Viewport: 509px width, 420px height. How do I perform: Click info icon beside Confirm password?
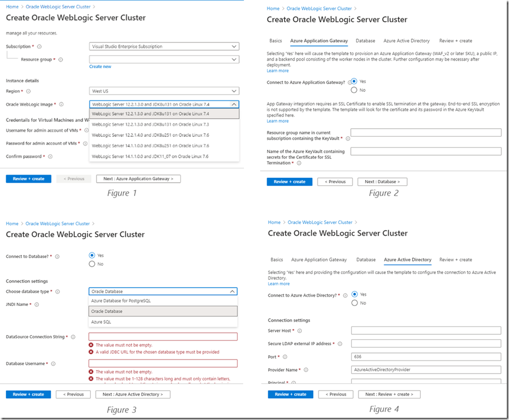click(50, 157)
